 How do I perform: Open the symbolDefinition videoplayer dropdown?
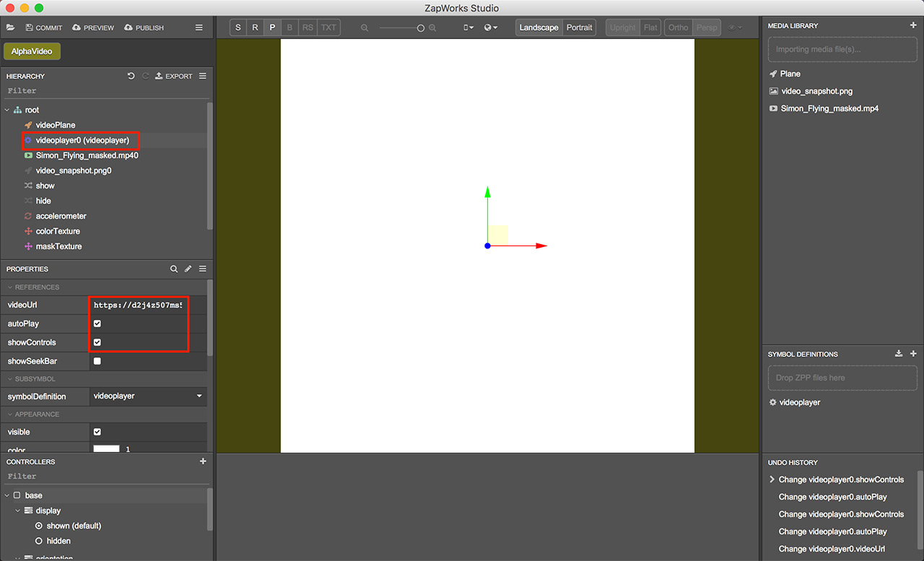click(148, 396)
